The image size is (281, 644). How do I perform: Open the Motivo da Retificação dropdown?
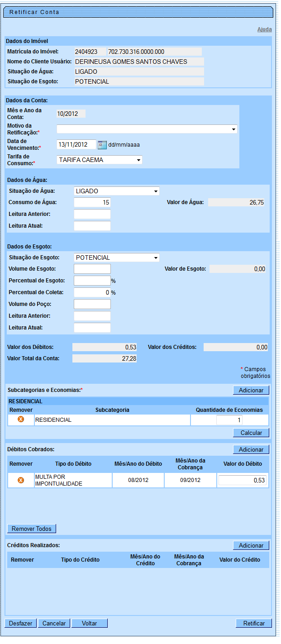click(147, 129)
